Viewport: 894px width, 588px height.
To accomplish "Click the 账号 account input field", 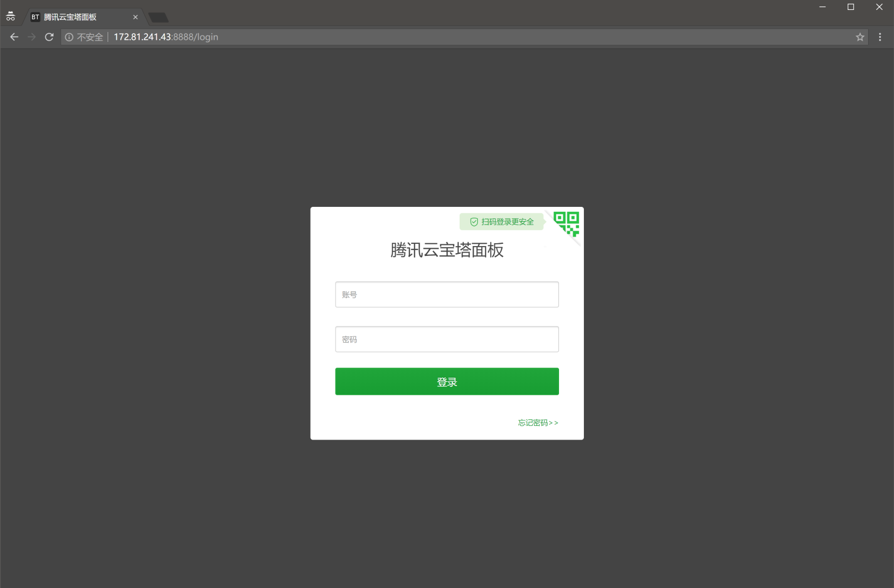I will [x=446, y=294].
